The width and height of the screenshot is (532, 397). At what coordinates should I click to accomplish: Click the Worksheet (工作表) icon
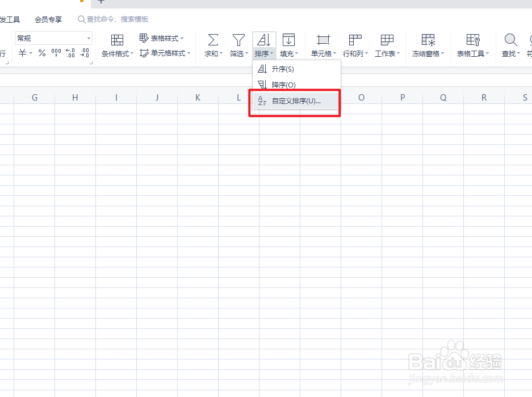tap(387, 40)
